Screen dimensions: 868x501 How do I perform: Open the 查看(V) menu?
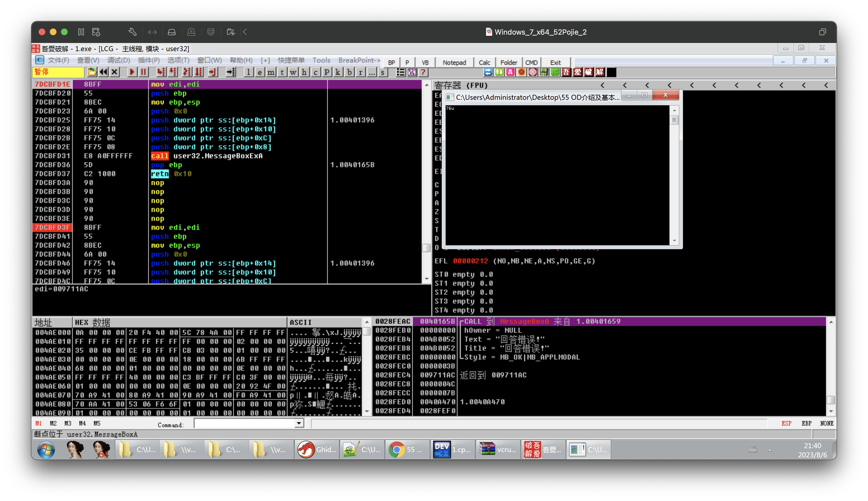click(x=88, y=60)
